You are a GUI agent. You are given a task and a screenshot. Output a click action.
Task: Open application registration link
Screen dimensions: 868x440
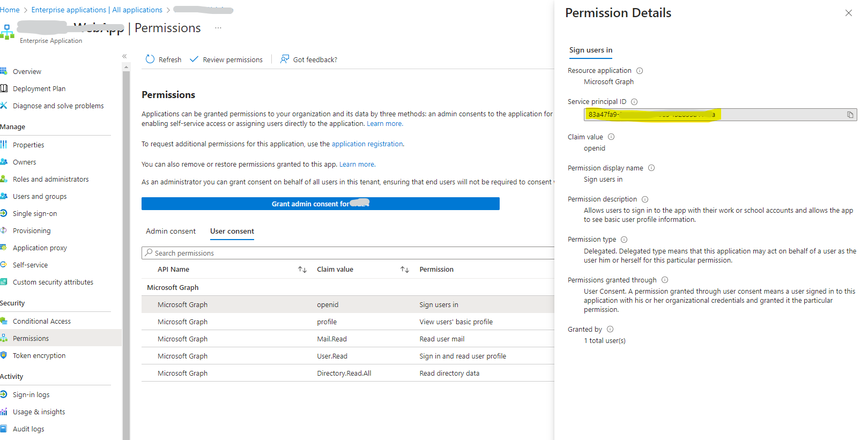pyautogui.click(x=367, y=144)
